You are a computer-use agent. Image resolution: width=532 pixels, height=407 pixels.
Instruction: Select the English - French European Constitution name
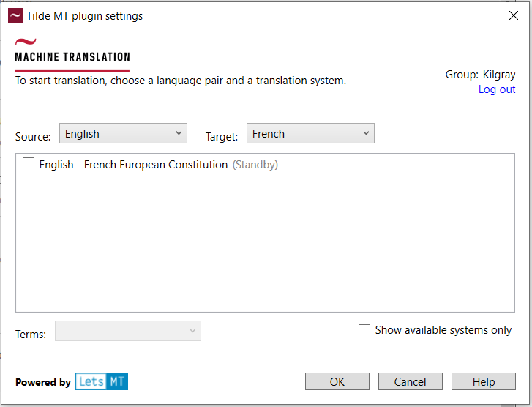coord(133,165)
